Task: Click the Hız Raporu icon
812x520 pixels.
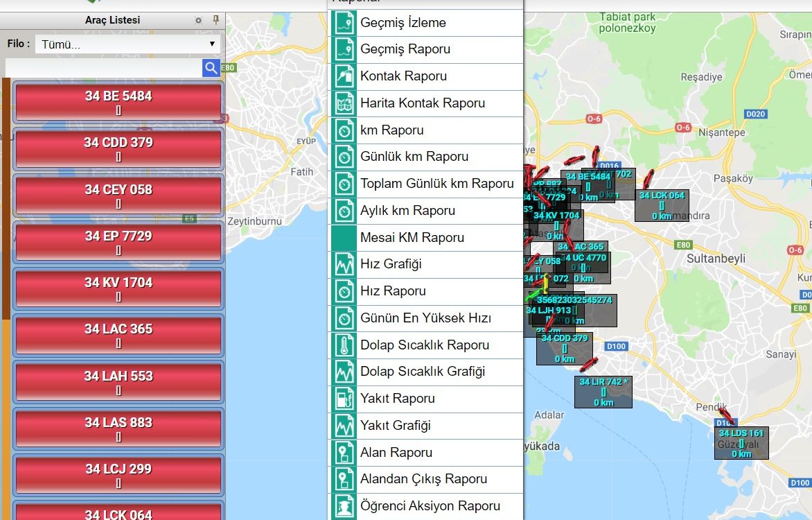Action: pos(344,291)
